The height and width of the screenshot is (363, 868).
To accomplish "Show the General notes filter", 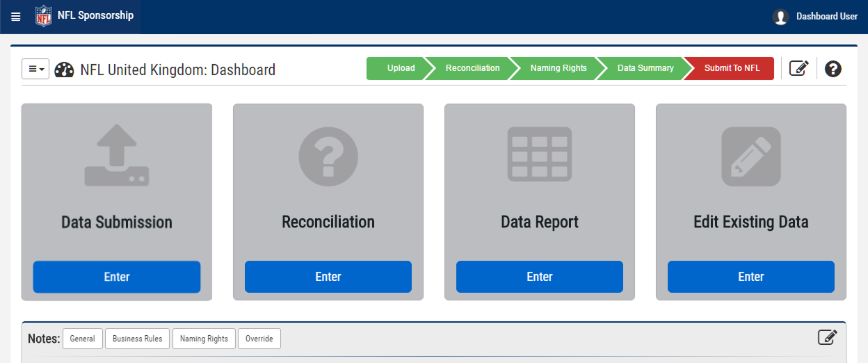I will (x=83, y=339).
